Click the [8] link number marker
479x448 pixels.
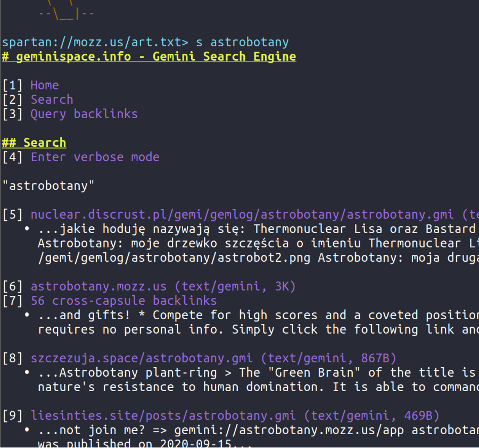pyautogui.click(x=13, y=358)
